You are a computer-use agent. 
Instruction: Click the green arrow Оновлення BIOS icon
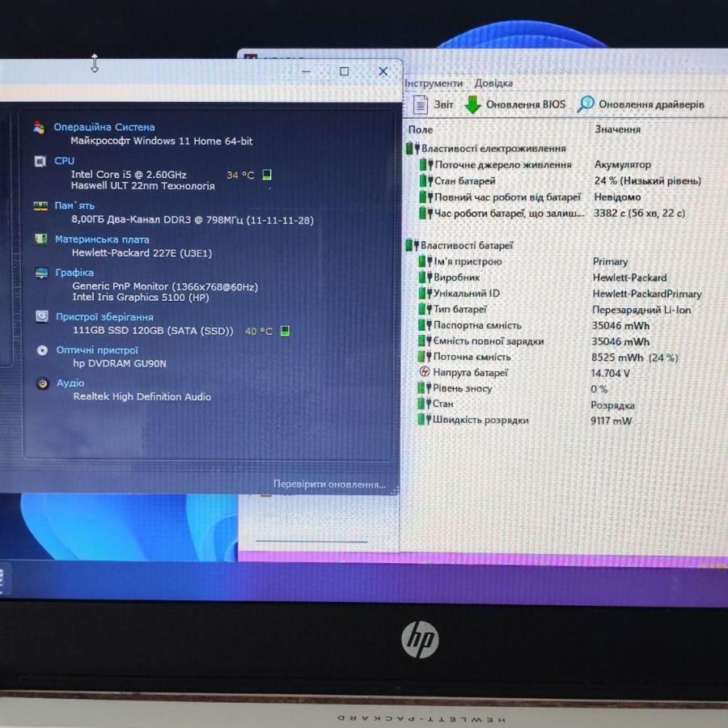472,104
